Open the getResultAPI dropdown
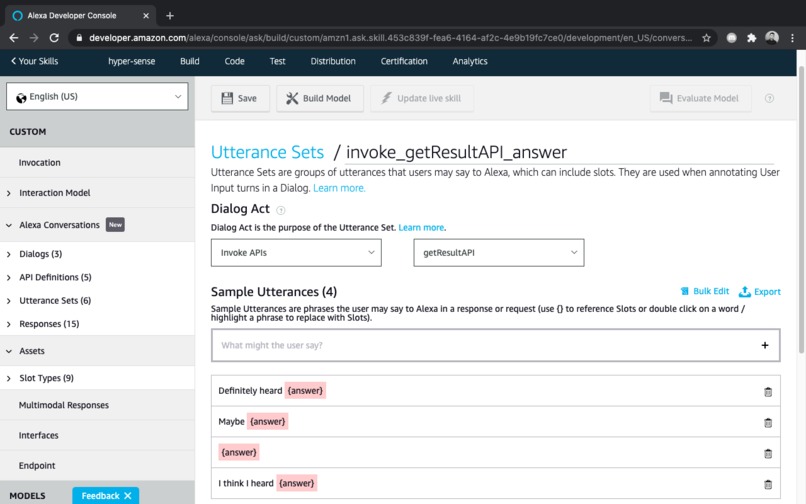The image size is (806, 504). 499,253
